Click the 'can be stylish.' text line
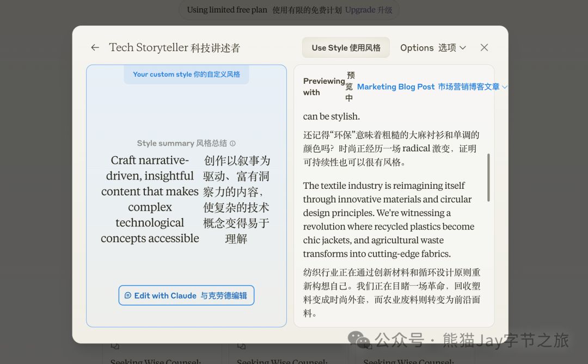 [331, 116]
